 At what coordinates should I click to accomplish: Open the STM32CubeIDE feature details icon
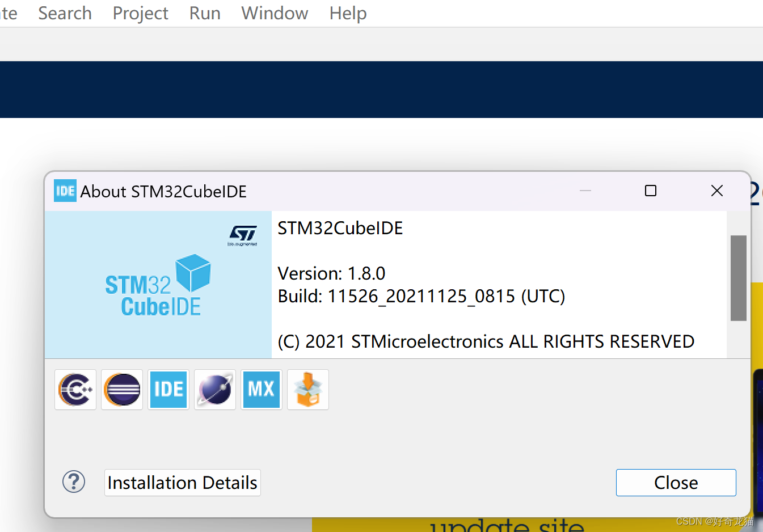[168, 390]
